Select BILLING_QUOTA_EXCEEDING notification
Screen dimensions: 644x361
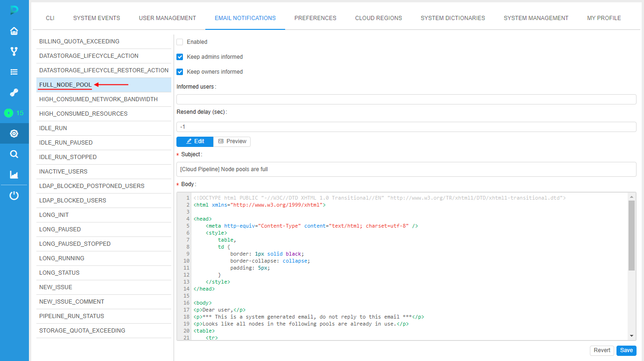[104, 42]
